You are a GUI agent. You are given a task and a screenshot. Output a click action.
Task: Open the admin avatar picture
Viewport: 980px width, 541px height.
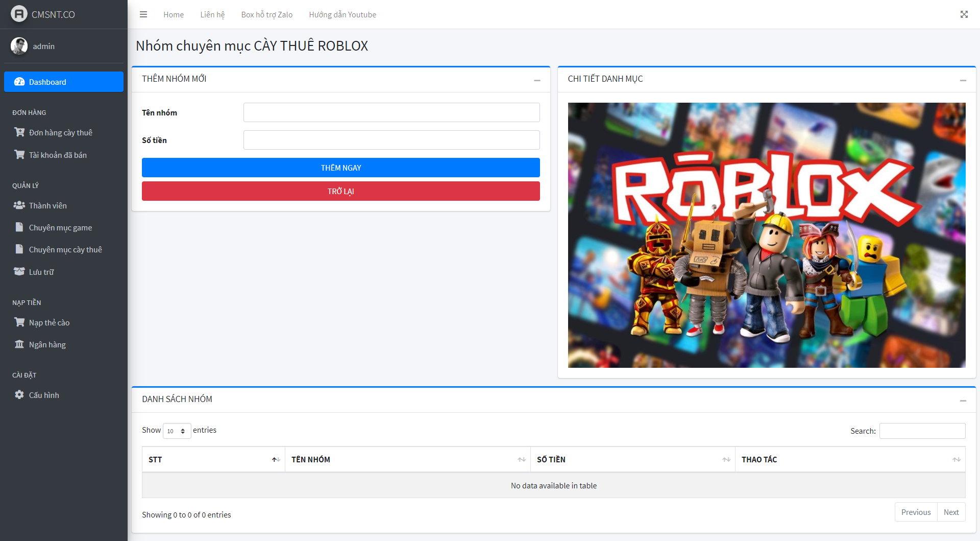[x=19, y=46]
